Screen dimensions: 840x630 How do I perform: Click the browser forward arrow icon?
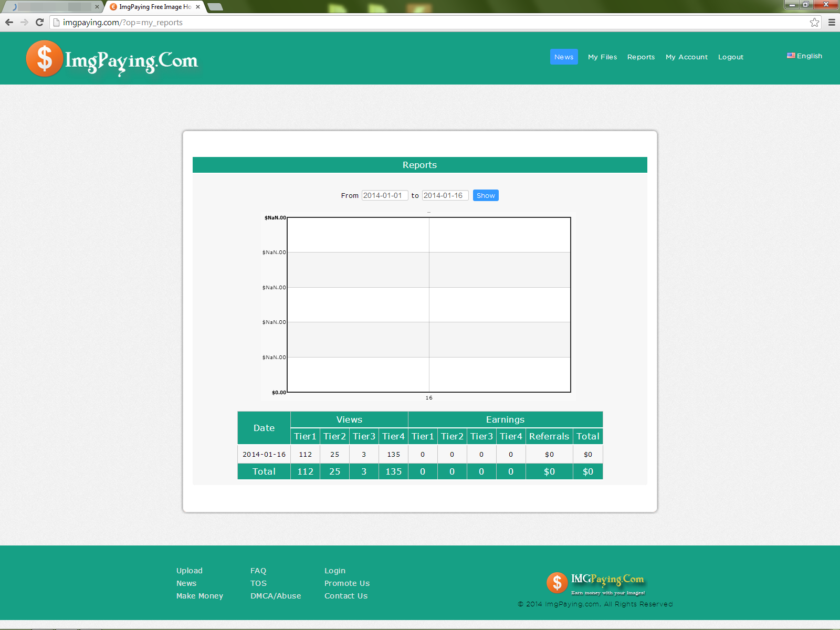pos(24,22)
